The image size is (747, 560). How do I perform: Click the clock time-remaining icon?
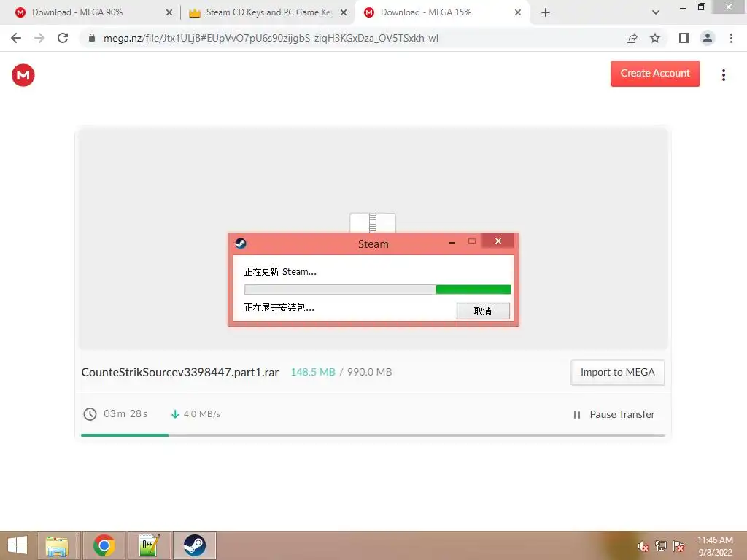[x=90, y=414]
